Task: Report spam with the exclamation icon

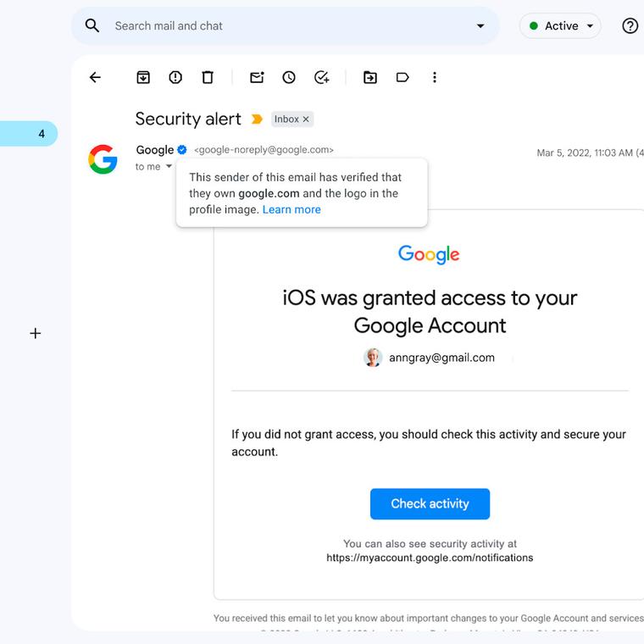Action: (175, 77)
